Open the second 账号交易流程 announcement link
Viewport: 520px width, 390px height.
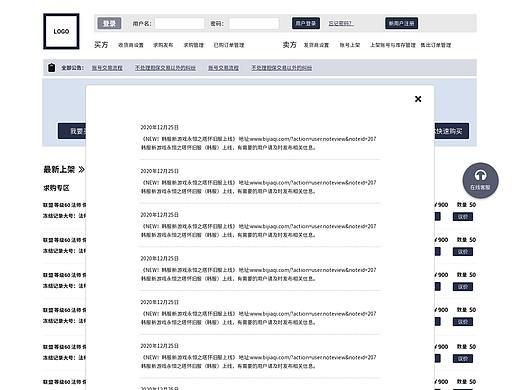click(223, 68)
